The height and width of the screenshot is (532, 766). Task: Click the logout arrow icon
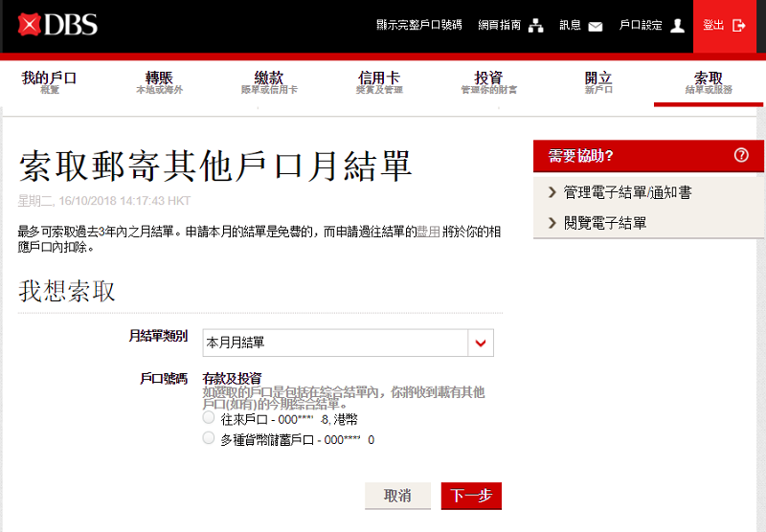(738, 26)
